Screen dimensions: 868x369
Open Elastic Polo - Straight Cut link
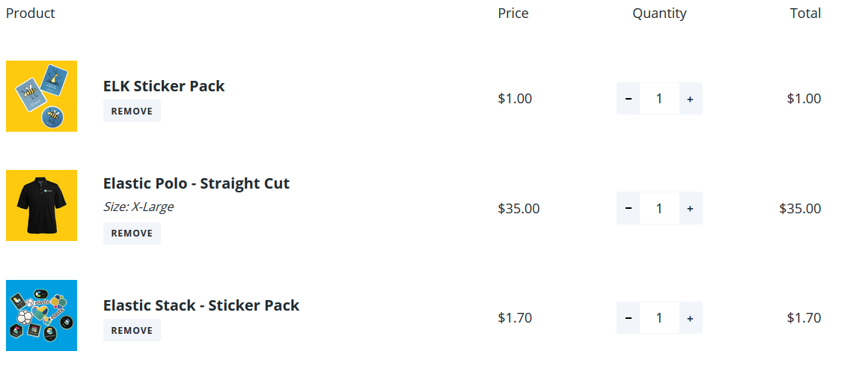[196, 183]
